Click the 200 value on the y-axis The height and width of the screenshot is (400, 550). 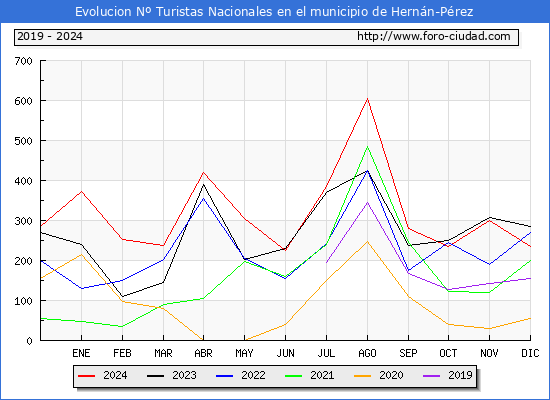[23, 261]
